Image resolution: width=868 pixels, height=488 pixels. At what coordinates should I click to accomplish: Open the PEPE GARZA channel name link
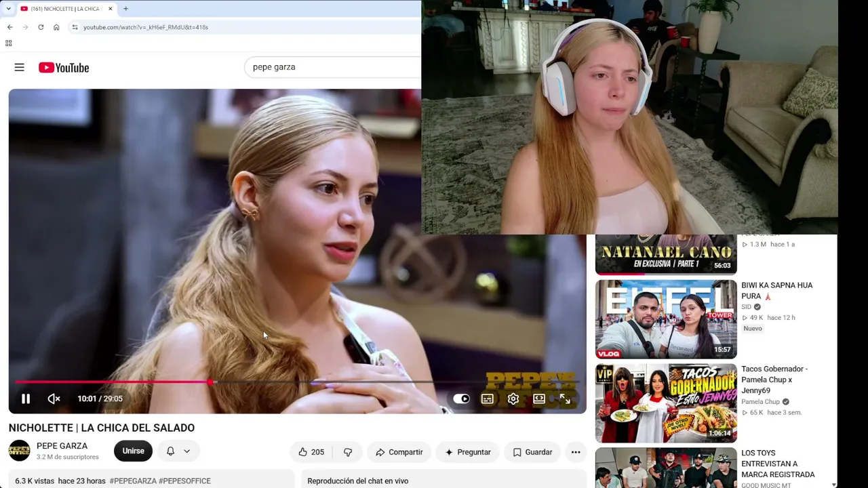[62, 446]
